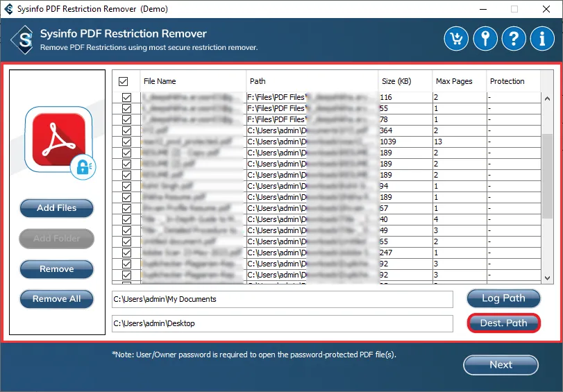Close the Sysinfo PDF Restriction Remover window
The image size is (563, 392).
tap(546, 9)
